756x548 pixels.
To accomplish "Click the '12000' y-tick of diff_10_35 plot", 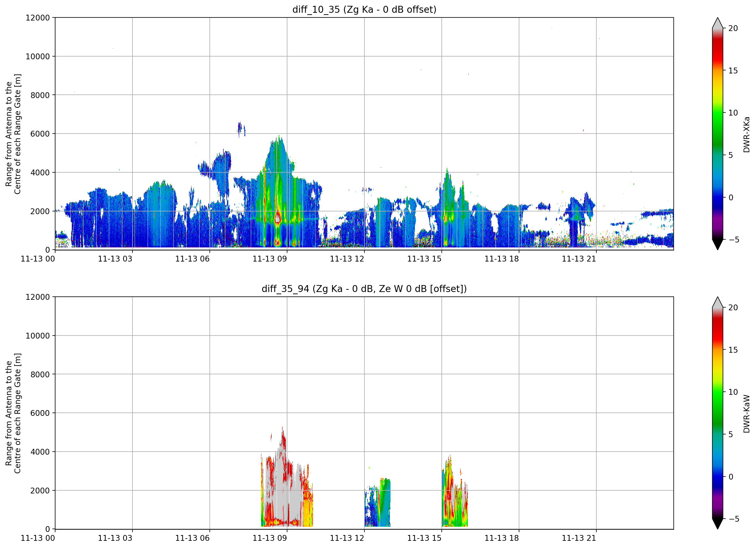I will coord(38,18).
